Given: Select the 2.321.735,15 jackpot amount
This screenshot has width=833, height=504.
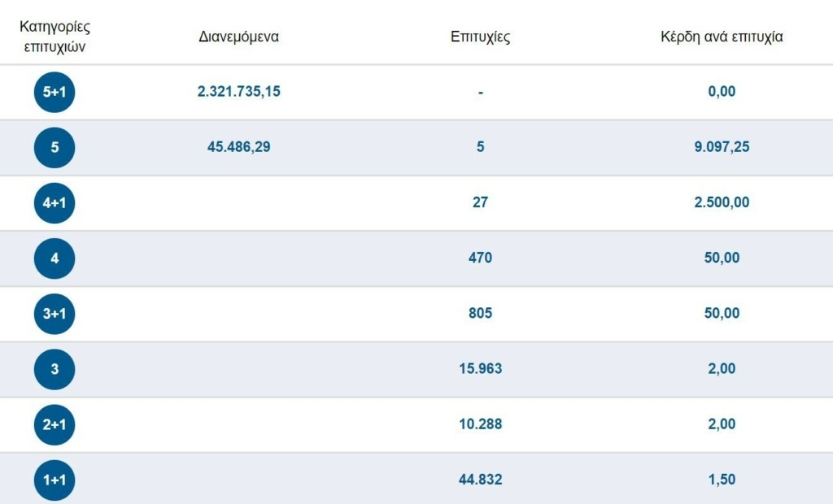Looking at the screenshot, I should [x=238, y=91].
